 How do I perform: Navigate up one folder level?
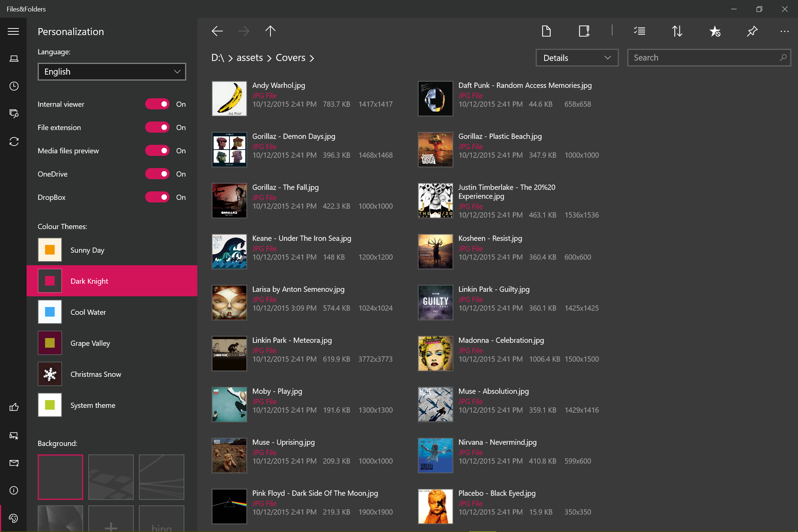point(270,31)
